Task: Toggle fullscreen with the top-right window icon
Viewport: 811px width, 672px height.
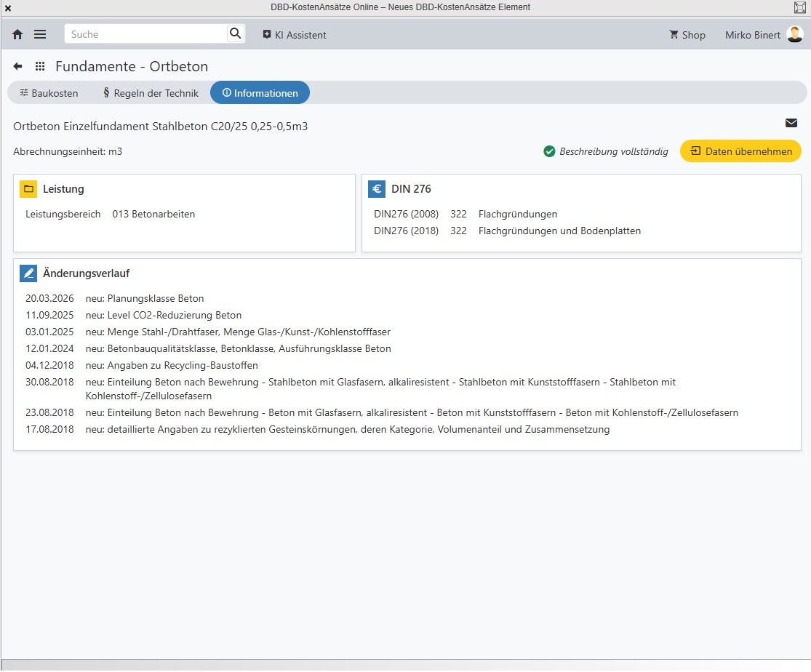Action: coord(799,7)
